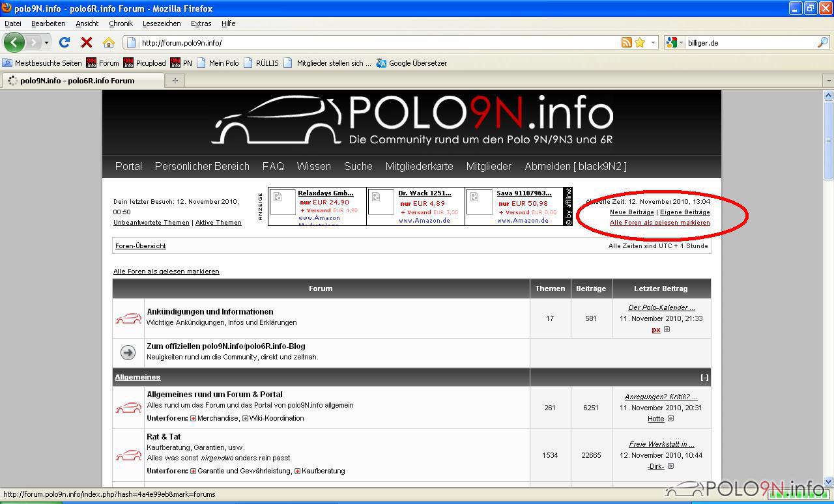Show Eigene Beiträge
The height and width of the screenshot is (504, 834).
click(685, 212)
